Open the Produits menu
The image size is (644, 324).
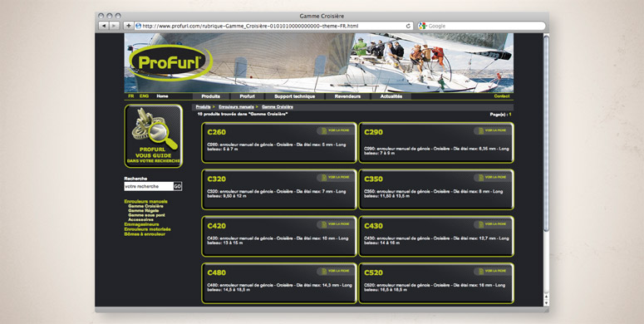click(211, 96)
